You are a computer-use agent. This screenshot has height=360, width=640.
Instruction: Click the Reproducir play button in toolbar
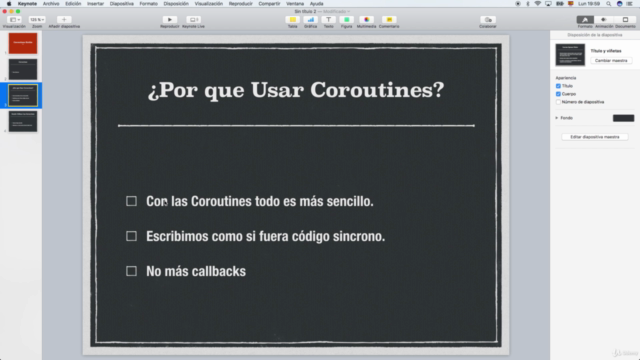pyautogui.click(x=169, y=20)
